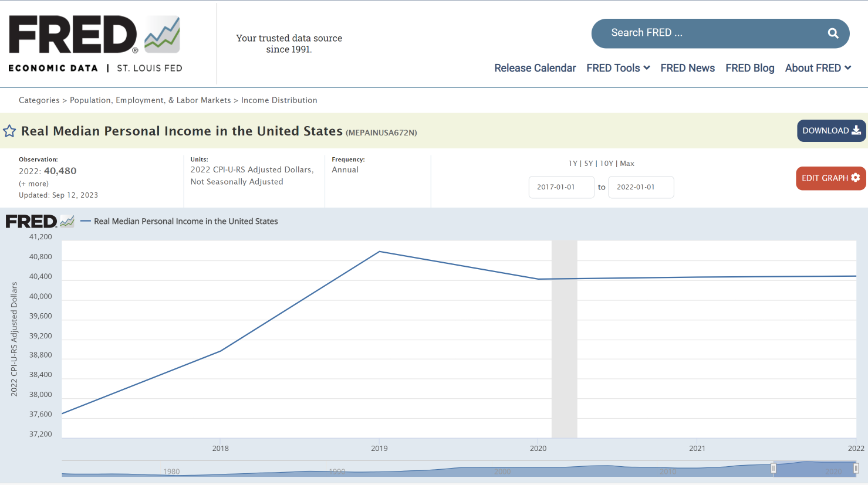Click the search magnifier icon
868x485 pixels.
pyautogui.click(x=833, y=33)
